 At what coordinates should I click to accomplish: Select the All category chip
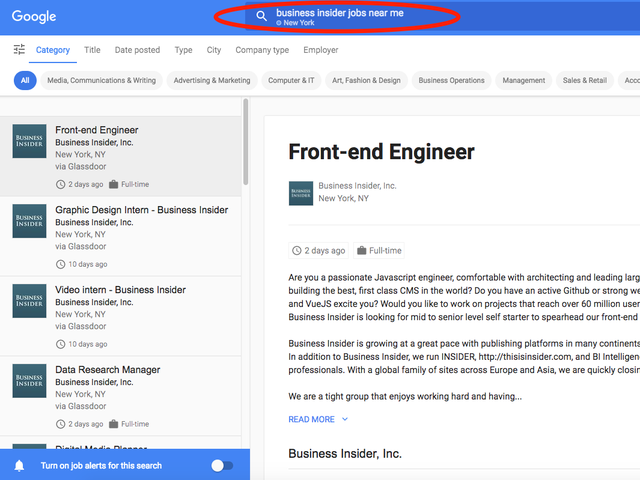25,80
